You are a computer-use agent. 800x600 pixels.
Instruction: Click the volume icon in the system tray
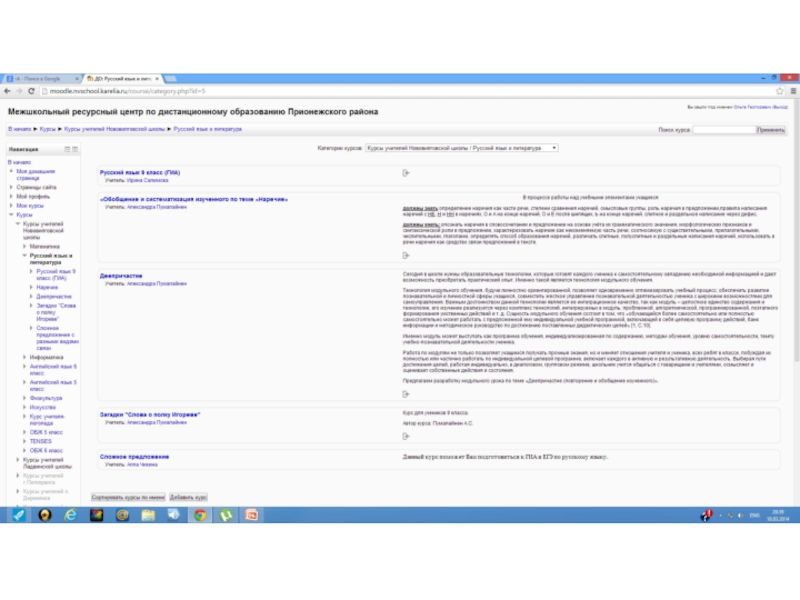tap(740, 515)
